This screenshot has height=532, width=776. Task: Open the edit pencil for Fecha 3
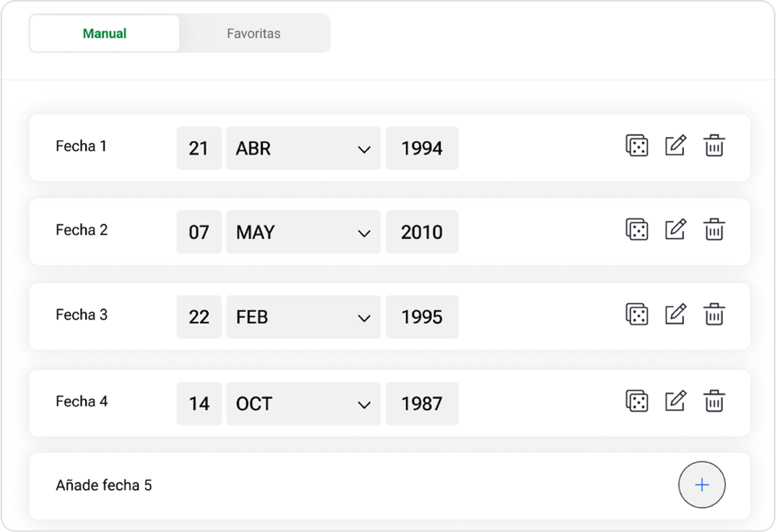pyautogui.click(x=675, y=314)
